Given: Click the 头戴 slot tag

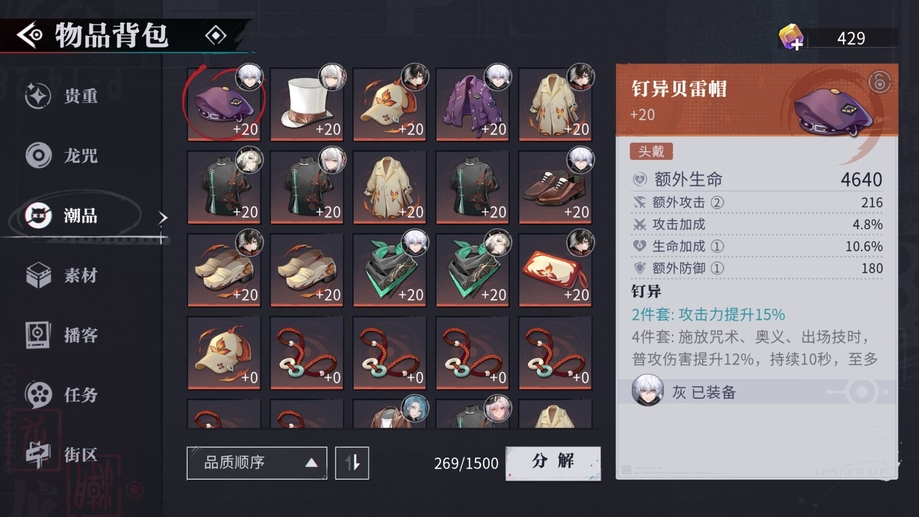Looking at the screenshot, I should 651,151.
